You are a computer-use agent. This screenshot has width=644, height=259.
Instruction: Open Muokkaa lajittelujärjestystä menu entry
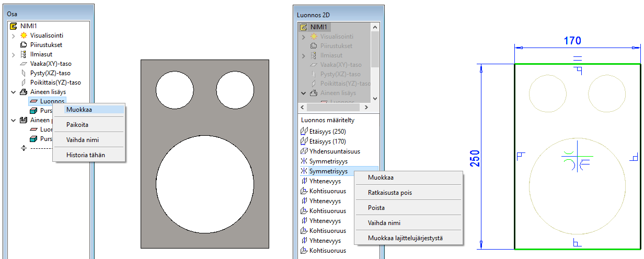point(405,238)
